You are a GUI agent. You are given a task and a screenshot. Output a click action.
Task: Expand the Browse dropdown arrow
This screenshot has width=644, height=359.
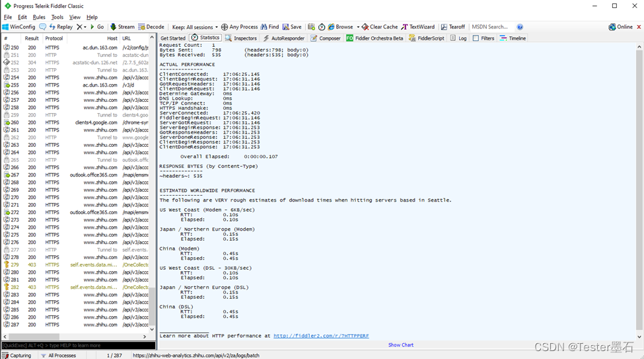(358, 27)
